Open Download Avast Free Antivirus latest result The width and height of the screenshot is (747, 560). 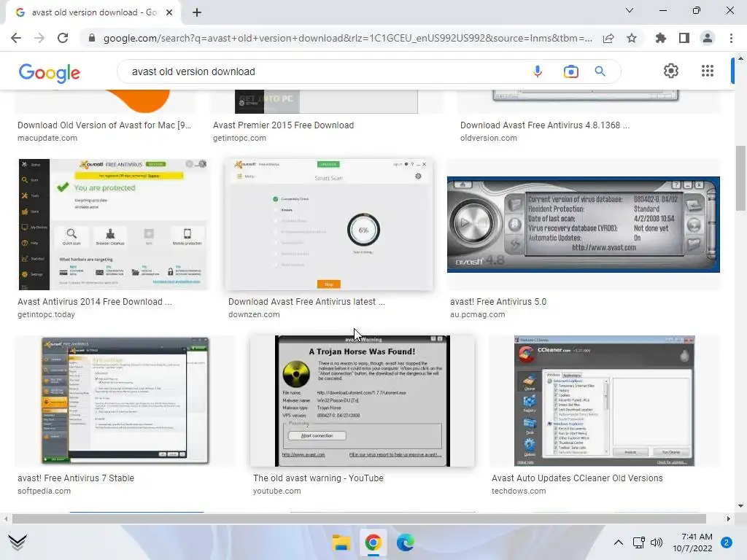point(306,302)
